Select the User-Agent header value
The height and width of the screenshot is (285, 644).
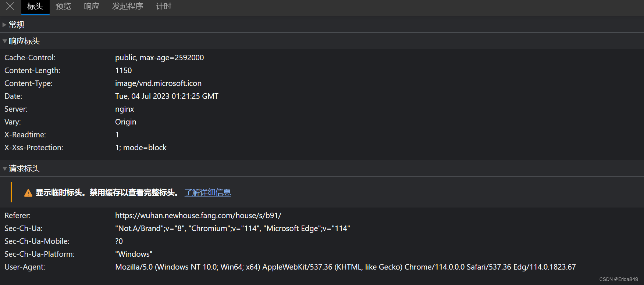tap(345, 267)
